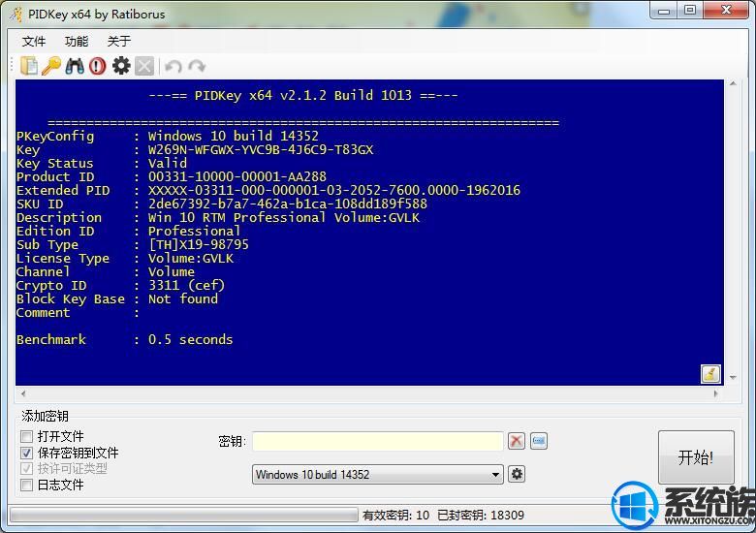Click the Key Status value Valid
Screen dimensions: 756x533
click(168, 164)
